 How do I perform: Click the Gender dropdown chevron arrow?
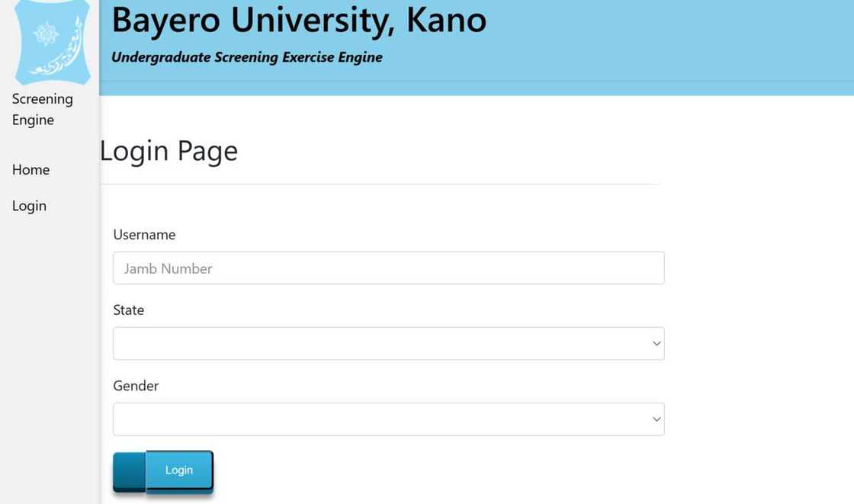[x=656, y=419]
